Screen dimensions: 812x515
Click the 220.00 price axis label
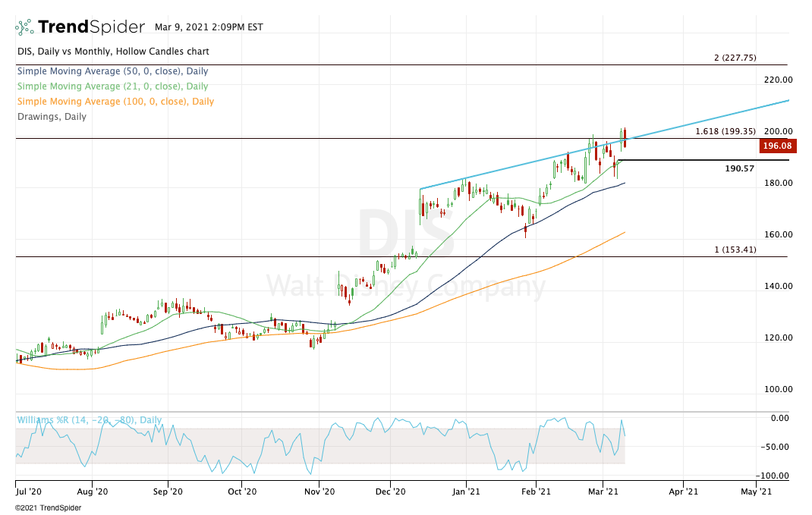(x=778, y=80)
